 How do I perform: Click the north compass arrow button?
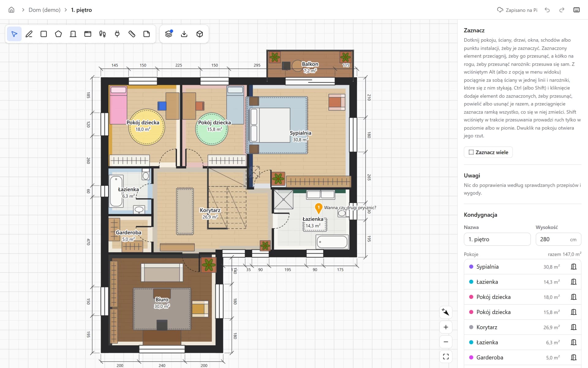446,312
